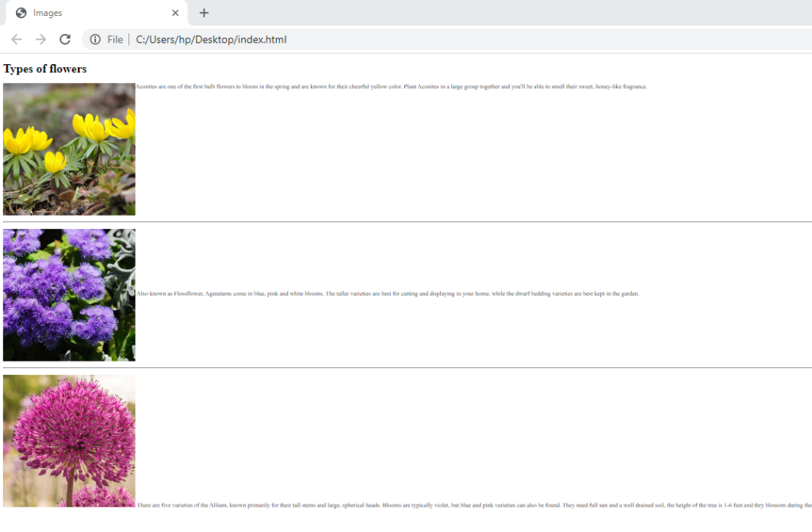Click the Forward navigation arrow
The width and height of the screenshot is (812, 532).
(x=41, y=40)
